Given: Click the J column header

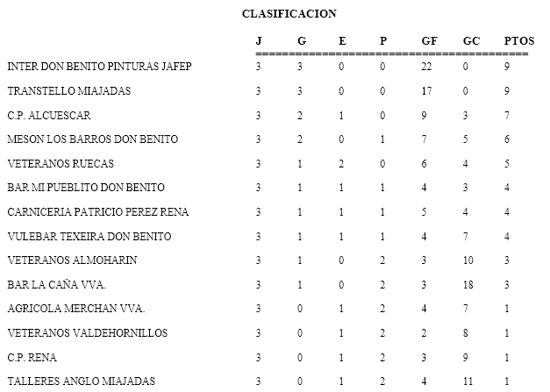Looking at the screenshot, I should 259,41.
